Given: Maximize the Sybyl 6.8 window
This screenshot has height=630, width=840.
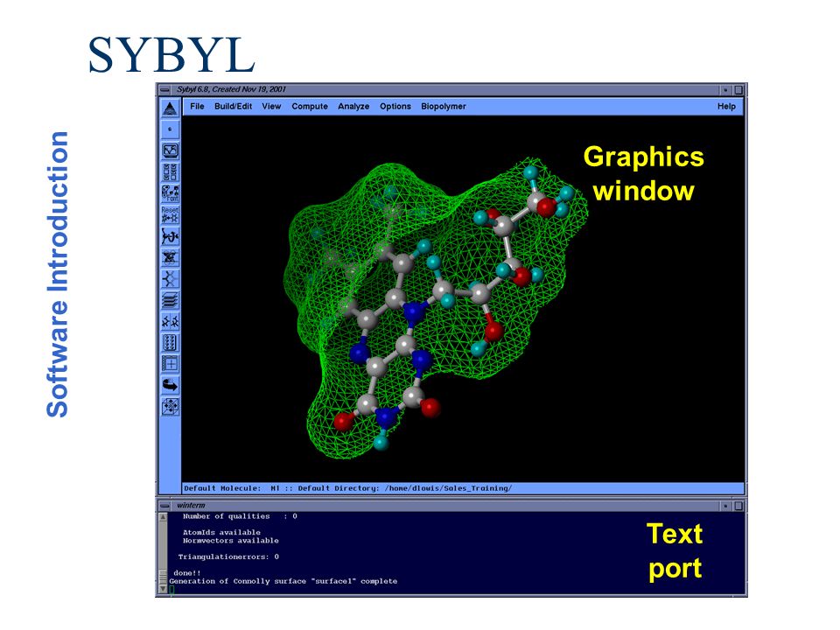Looking at the screenshot, I should [x=738, y=89].
